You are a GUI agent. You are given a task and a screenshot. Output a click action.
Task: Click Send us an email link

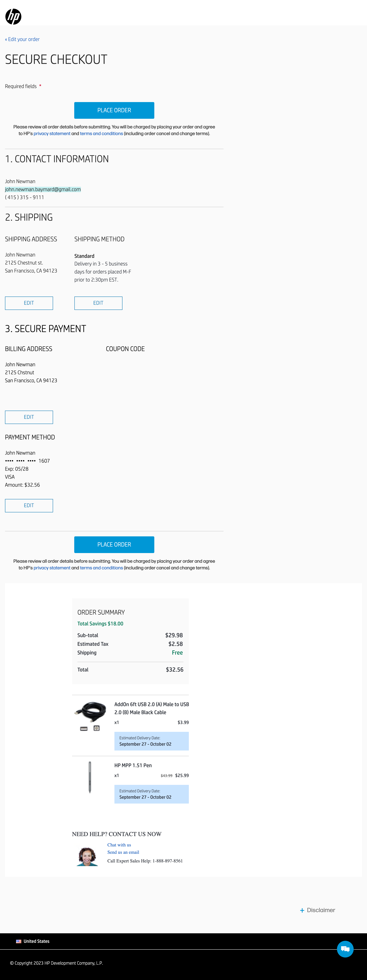tap(123, 852)
